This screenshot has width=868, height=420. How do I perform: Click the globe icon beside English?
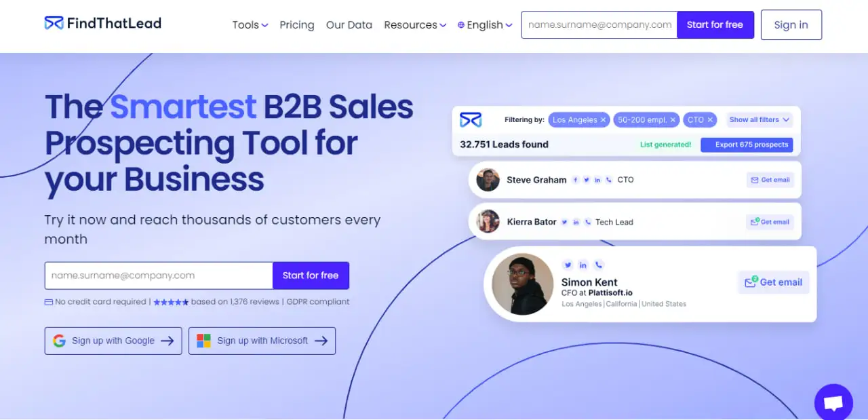tap(461, 25)
